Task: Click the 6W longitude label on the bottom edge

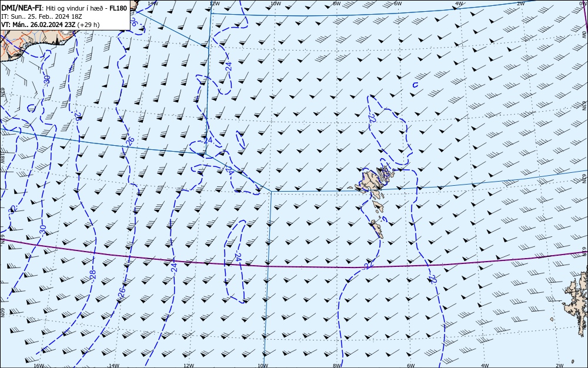Action: click(x=410, y=366)
